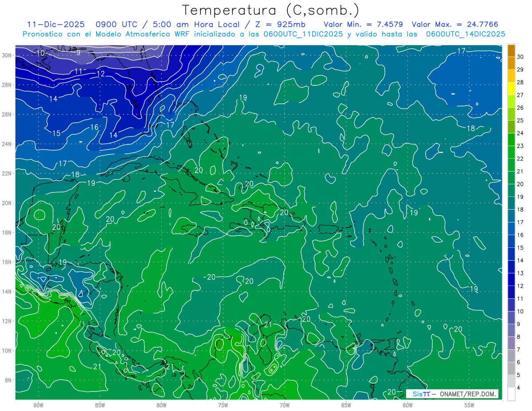
Task: Select the pressure level "Z = 925mb"
Action: click(x=280, y=24)
